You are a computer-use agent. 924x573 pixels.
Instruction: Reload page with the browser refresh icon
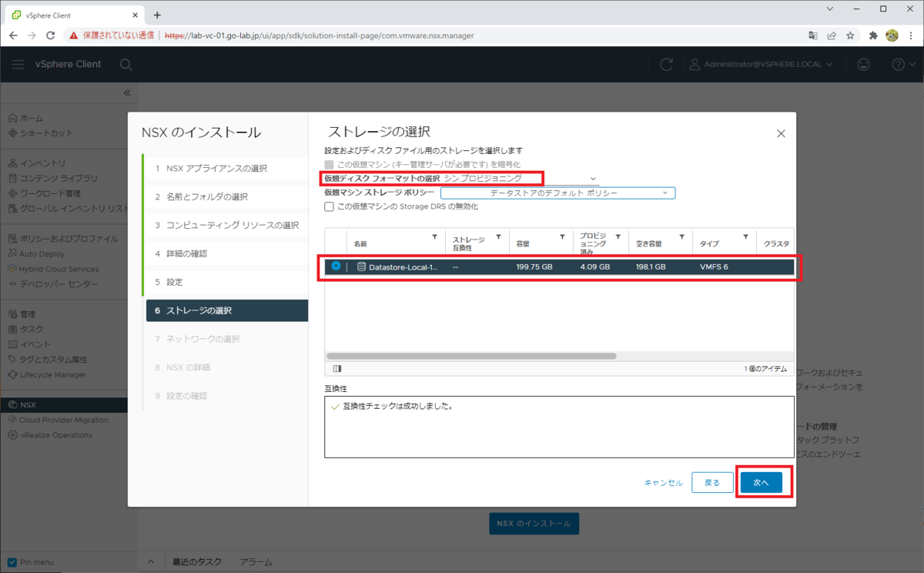point(51,35)
